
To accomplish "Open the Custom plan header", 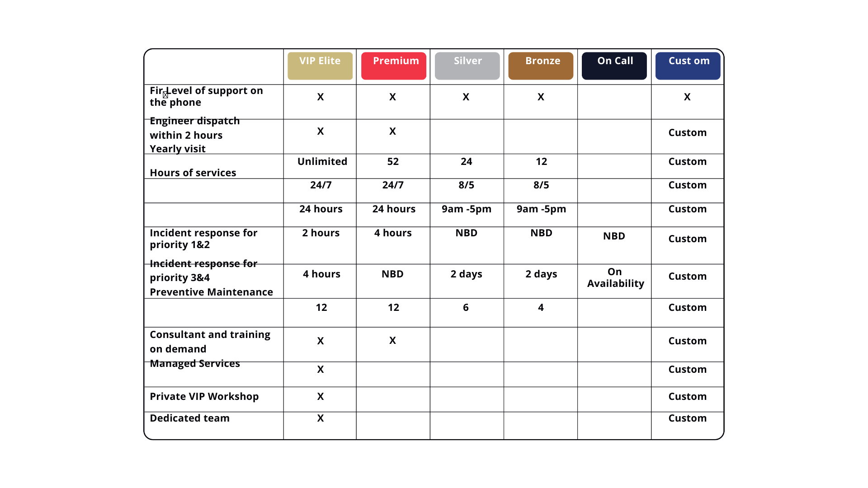I will [x=688, y=66].
